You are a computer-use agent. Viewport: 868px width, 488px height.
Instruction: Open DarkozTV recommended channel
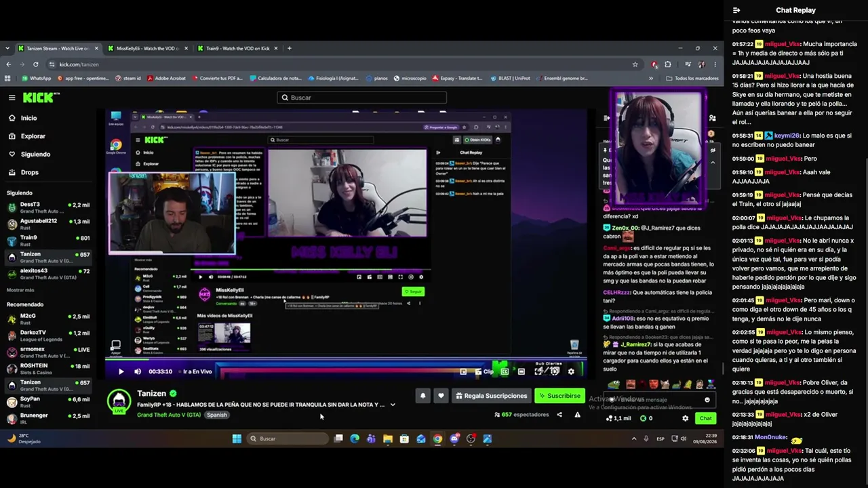pyautogui.click(x=47, y=336)
